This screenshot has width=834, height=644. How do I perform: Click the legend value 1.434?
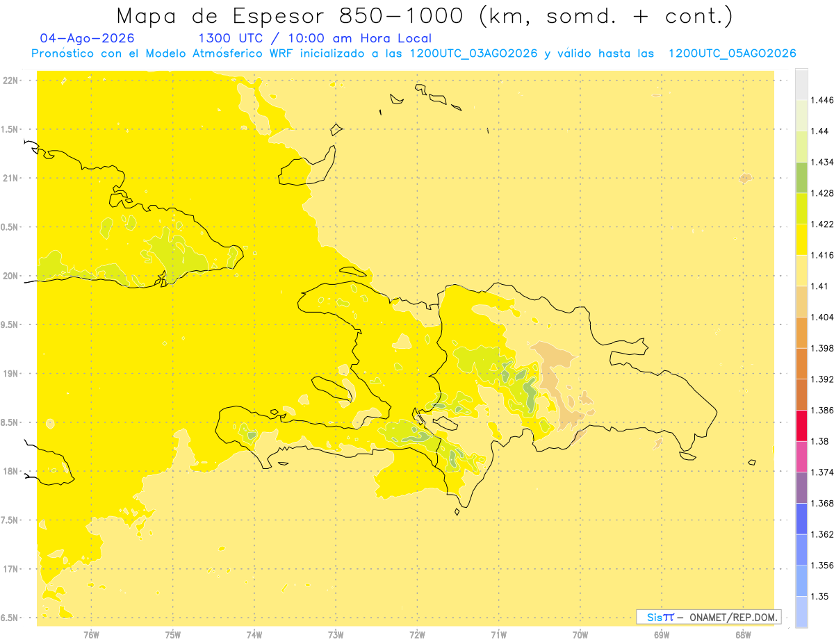click(x=821, y=162)
